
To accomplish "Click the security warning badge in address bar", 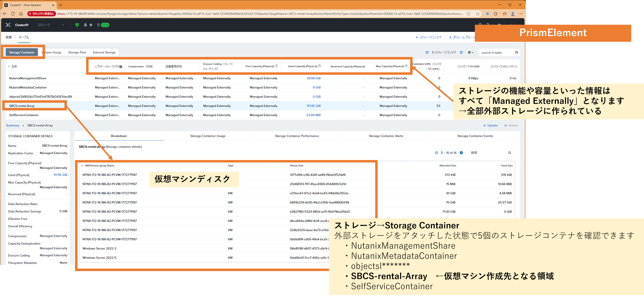I will (41, 14).
